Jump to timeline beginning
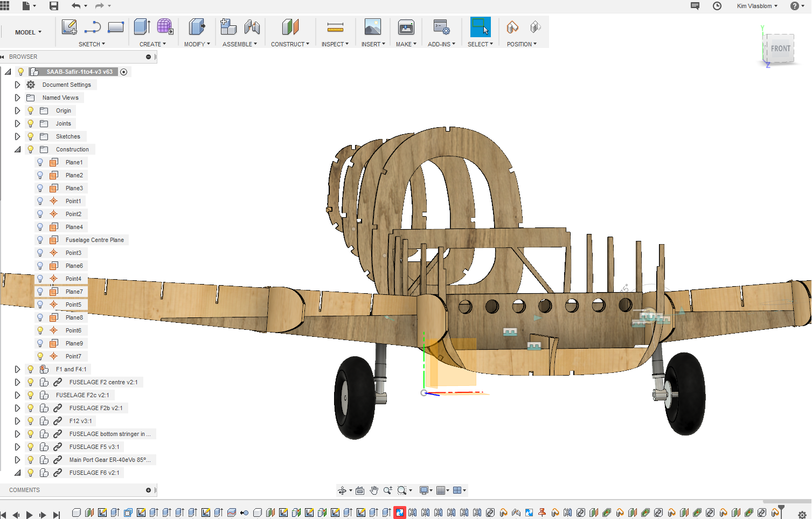 coord(3,515)
